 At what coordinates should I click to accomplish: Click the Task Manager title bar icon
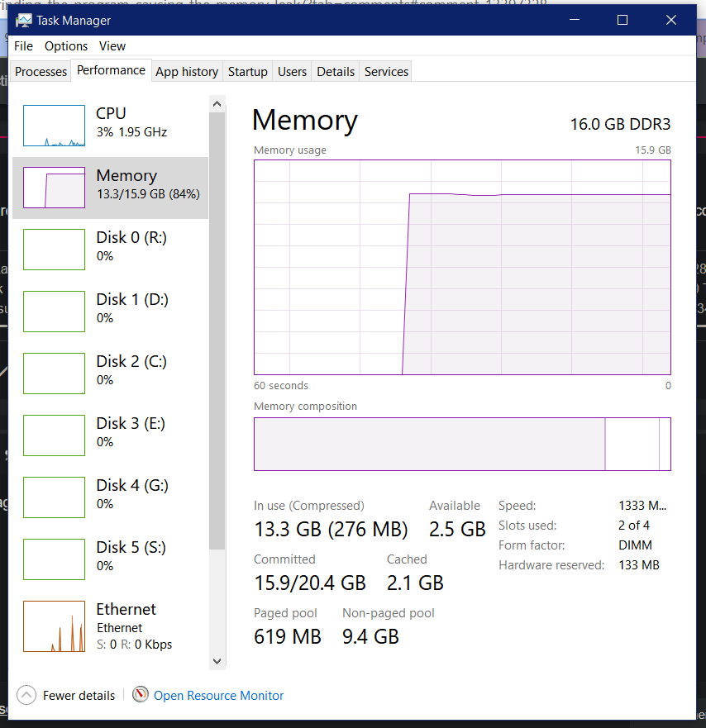[x=23, y=21]
